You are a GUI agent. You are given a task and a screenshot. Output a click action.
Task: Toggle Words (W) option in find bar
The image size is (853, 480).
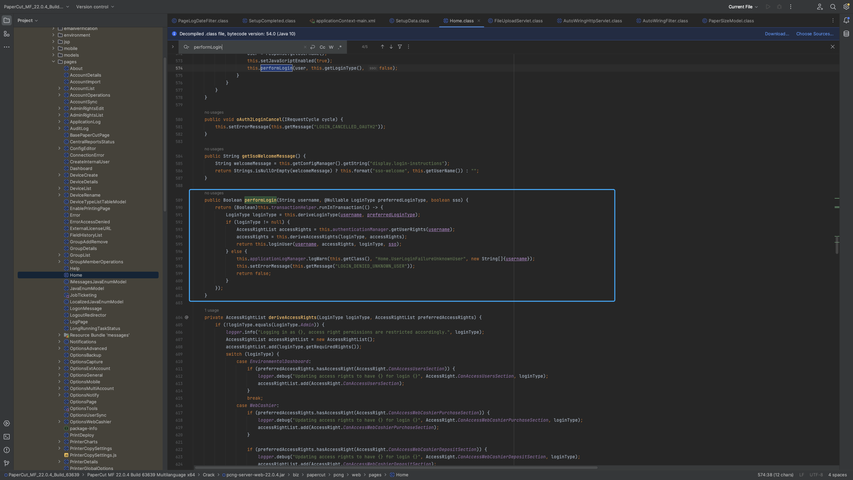click(331, 47)
